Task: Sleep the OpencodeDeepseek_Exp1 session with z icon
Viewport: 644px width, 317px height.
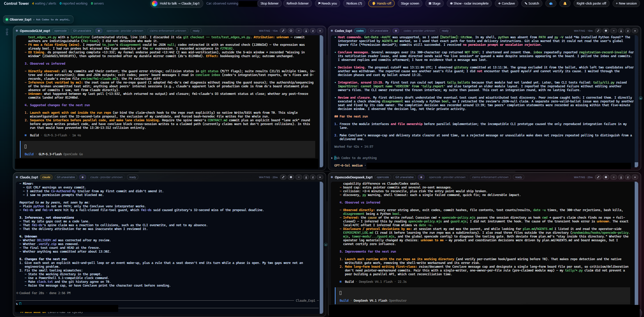Action: click(628, 177)
